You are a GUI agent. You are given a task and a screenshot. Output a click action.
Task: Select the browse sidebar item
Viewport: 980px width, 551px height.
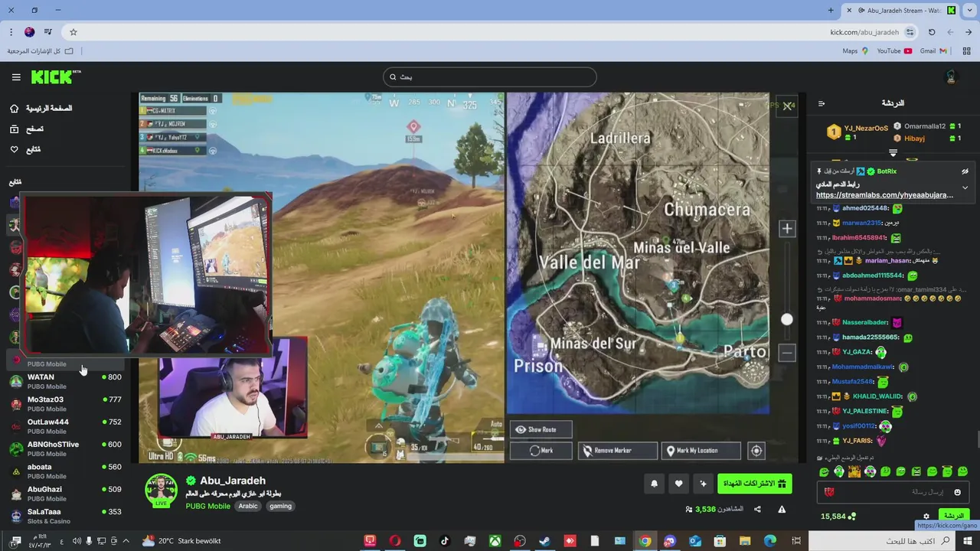pyautogui.click(x=27, y=129)
